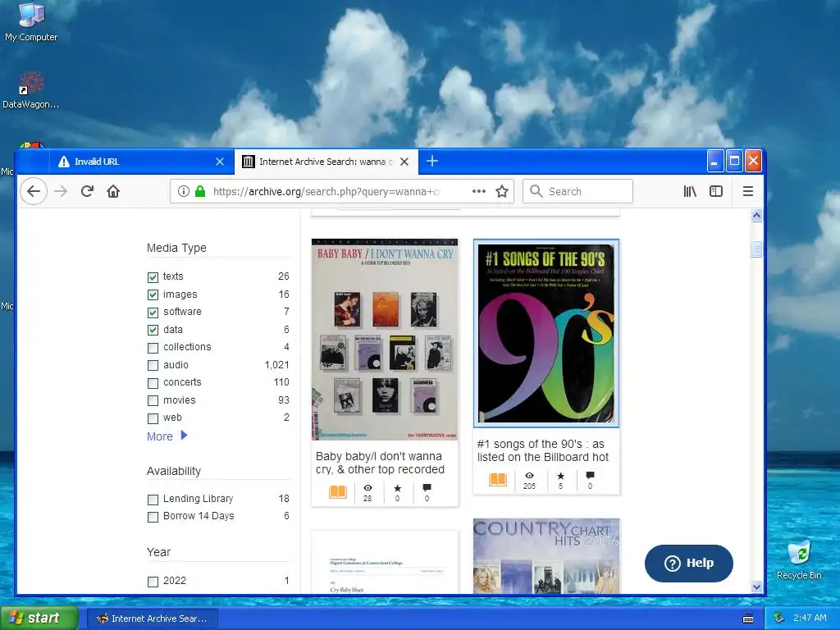Uncheck the software media type
Viewport: 840px width, 630px height.
tap(153, 313)
